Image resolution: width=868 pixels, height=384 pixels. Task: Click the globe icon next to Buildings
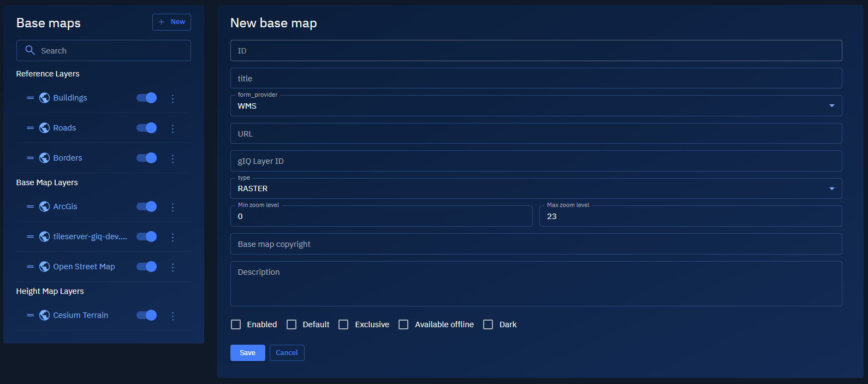(x=44, y=98)
